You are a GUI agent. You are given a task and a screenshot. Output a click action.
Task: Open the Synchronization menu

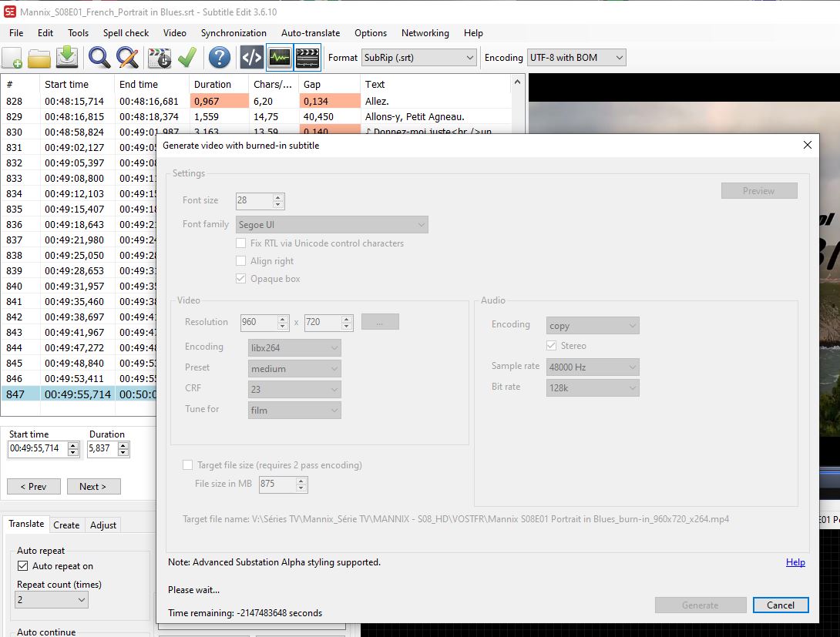click(x=234, y=32)
